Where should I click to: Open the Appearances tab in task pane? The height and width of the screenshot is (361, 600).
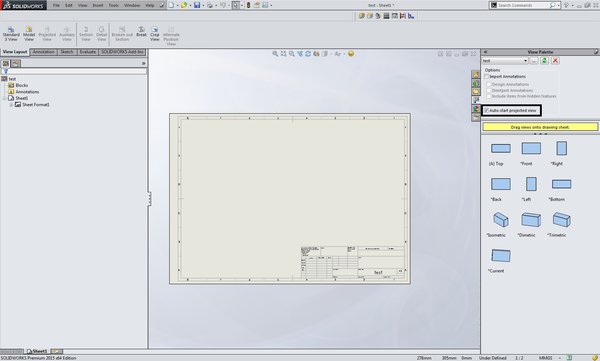pyautogui.click(x=476, y=108)
